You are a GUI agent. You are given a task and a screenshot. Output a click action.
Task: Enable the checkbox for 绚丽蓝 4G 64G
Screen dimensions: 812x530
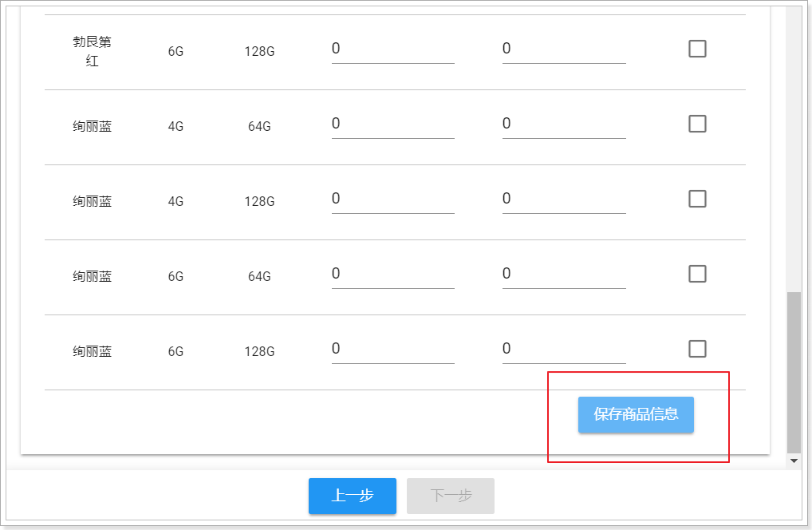click(697, 125)
